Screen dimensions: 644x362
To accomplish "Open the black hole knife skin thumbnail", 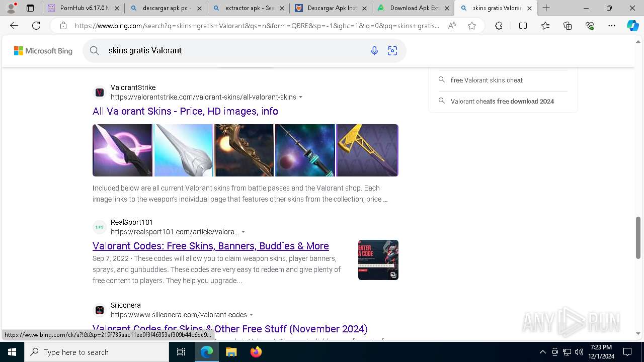I will pos(122,150).
